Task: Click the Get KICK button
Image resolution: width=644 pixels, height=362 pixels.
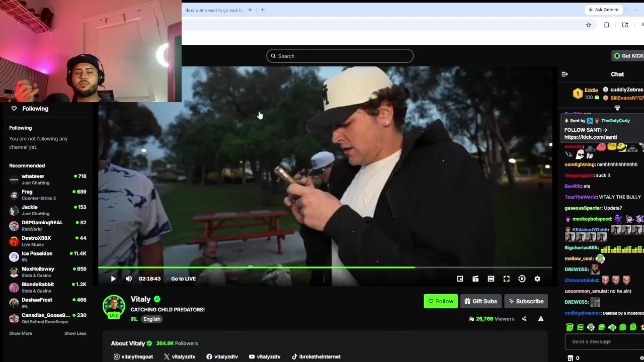Action: pyautogui.click(x=628, y=56)
